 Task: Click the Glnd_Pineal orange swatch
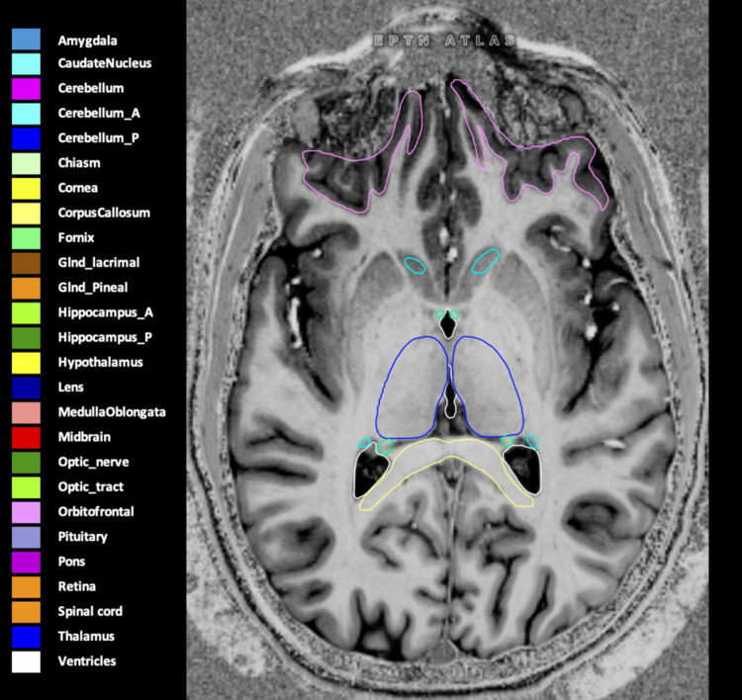26,288
